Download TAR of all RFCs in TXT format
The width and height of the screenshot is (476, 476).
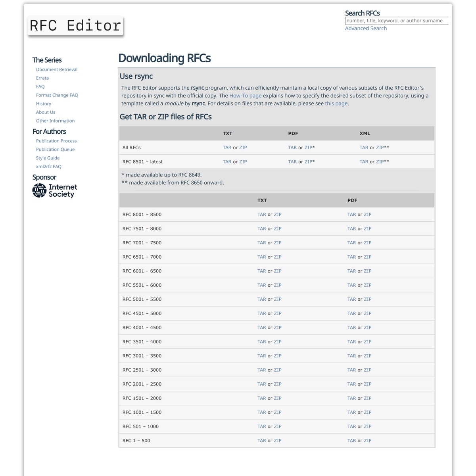point(227,147)
